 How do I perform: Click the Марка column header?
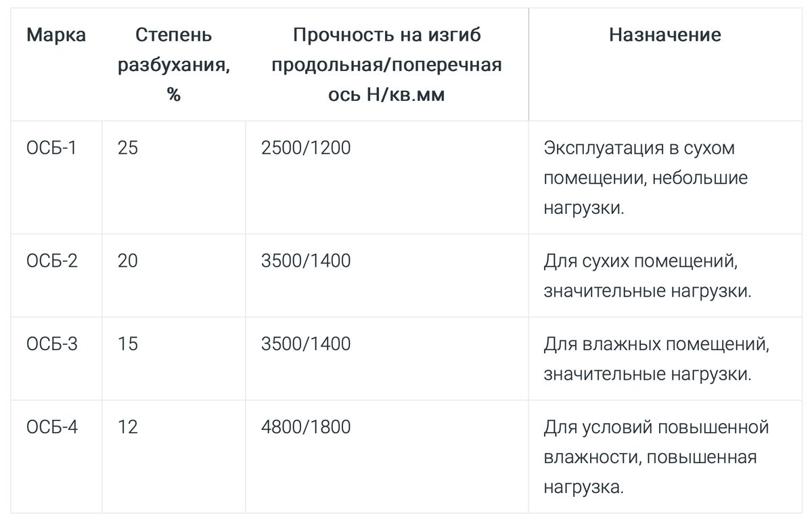click(x=56, y=35)
